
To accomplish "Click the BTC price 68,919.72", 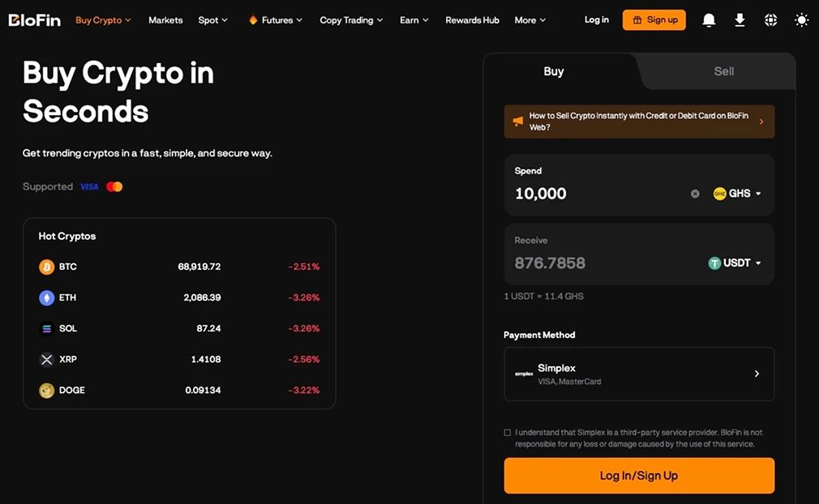I will coord(199,267).
